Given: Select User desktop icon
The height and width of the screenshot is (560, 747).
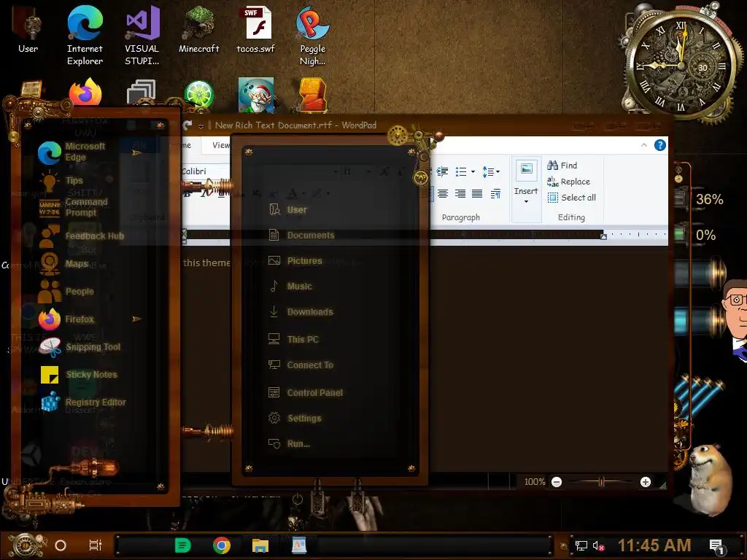Looking at the screenshot, I should [x=28, y=31].
